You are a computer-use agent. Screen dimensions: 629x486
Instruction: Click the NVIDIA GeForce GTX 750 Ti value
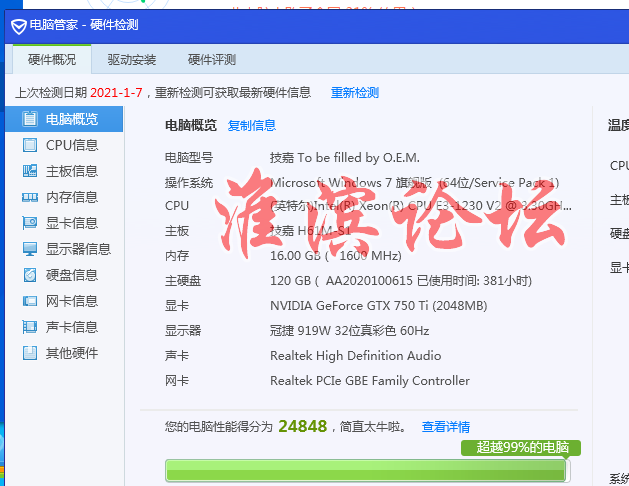378,306
